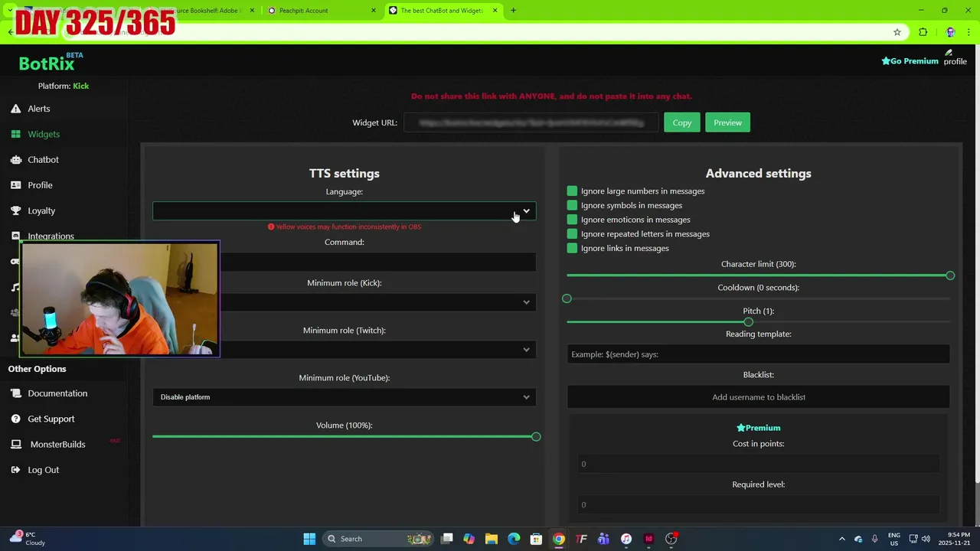This screenshot has height=551, width=980.
Task: Open the Chrome user profile avatar
Action: tap(951, 32)
